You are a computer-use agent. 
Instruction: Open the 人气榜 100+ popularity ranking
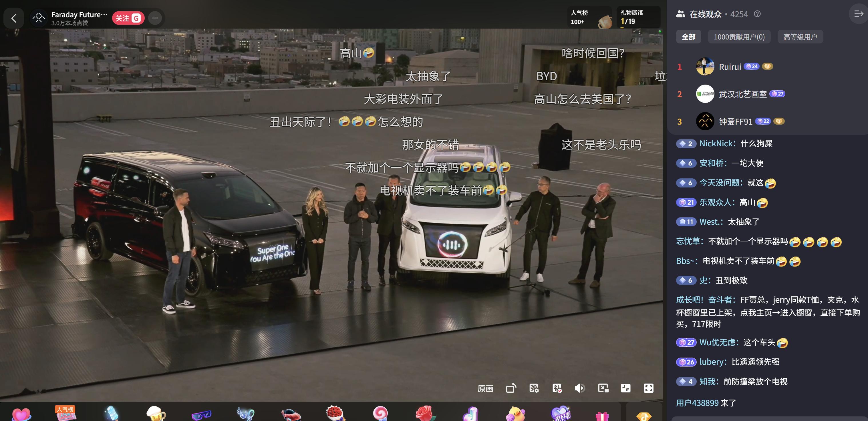pyautogui.click(x=589, y=17)
